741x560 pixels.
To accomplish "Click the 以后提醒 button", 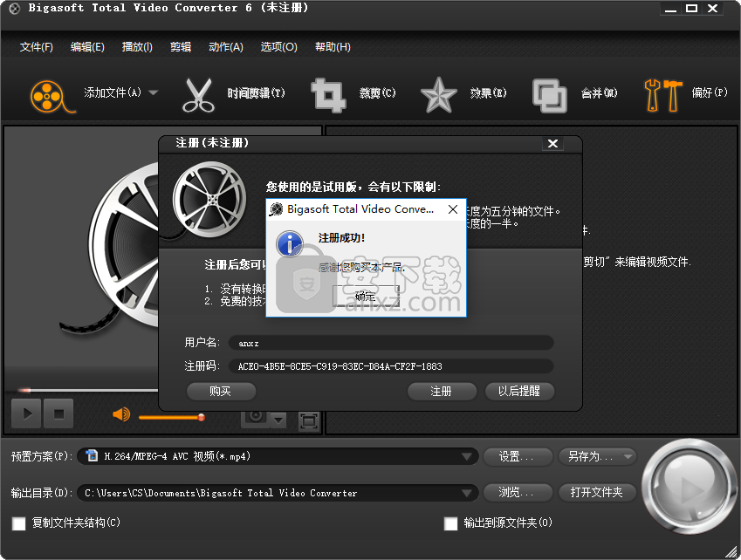I will 519,391.
